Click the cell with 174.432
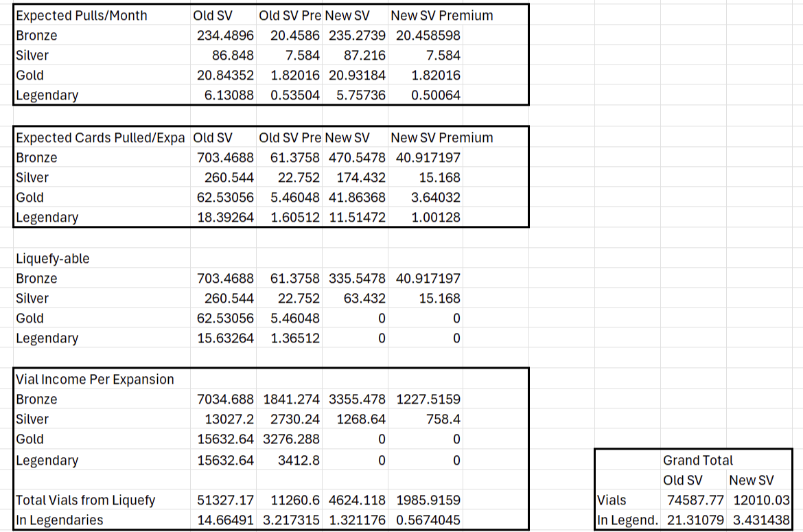This screenshot has height=532, width=803. [356, 178]
